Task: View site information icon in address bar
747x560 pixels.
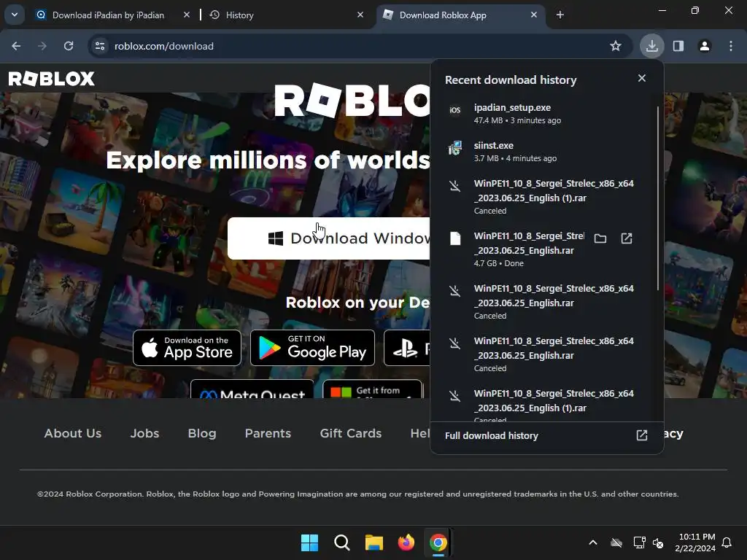Action: tap(100, 46)
